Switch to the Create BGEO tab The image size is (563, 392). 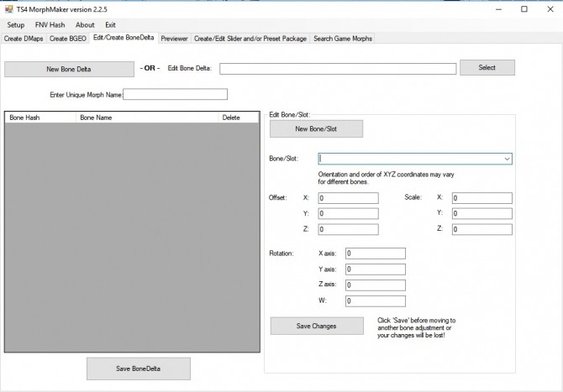click(68, 39)
